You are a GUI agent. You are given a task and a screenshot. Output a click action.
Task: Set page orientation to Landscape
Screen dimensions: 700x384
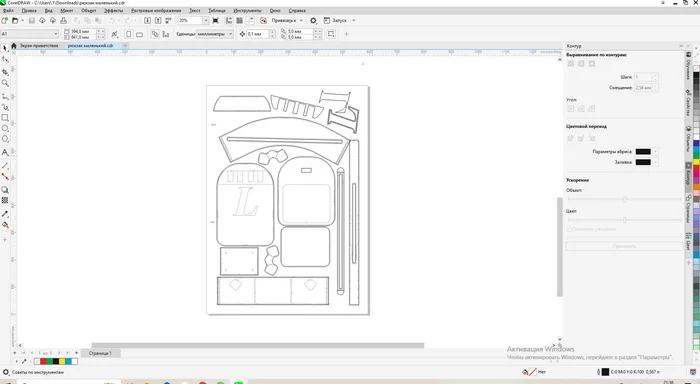(139, 34)
